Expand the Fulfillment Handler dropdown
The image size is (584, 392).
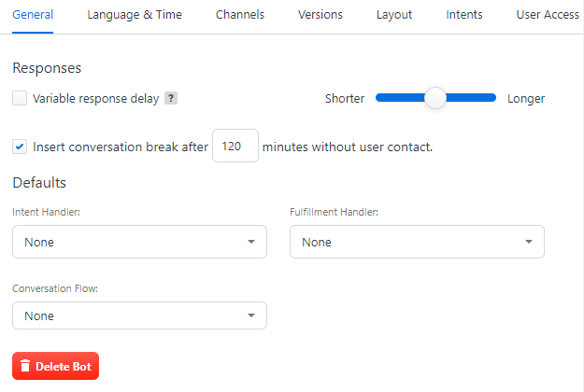coord(417,242)
